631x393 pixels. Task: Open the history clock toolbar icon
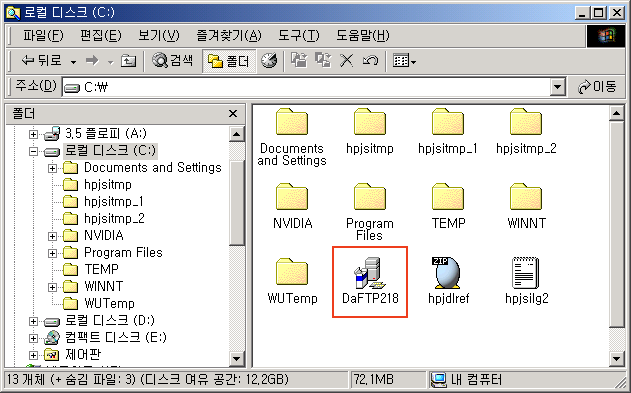point(269,61)
